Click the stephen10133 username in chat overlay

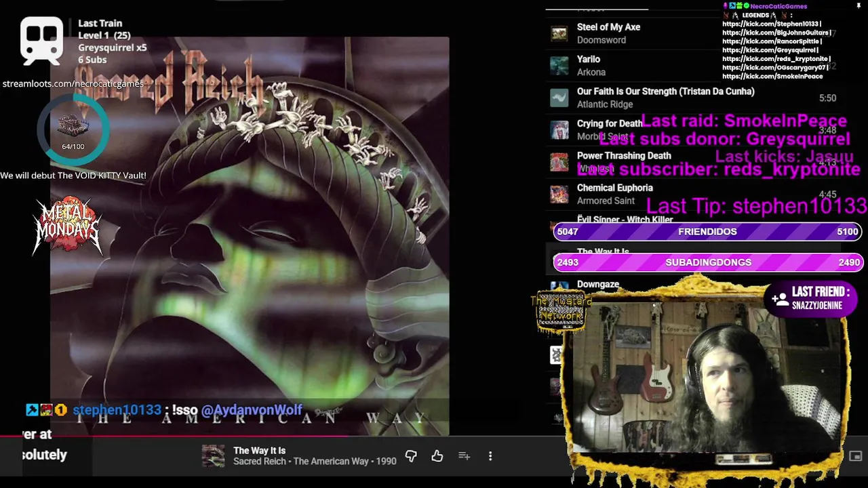(117, 410)
